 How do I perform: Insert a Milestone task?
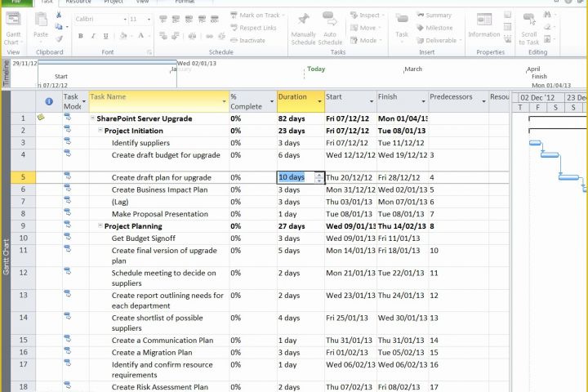pyautogui.click(x=434, y=28)
